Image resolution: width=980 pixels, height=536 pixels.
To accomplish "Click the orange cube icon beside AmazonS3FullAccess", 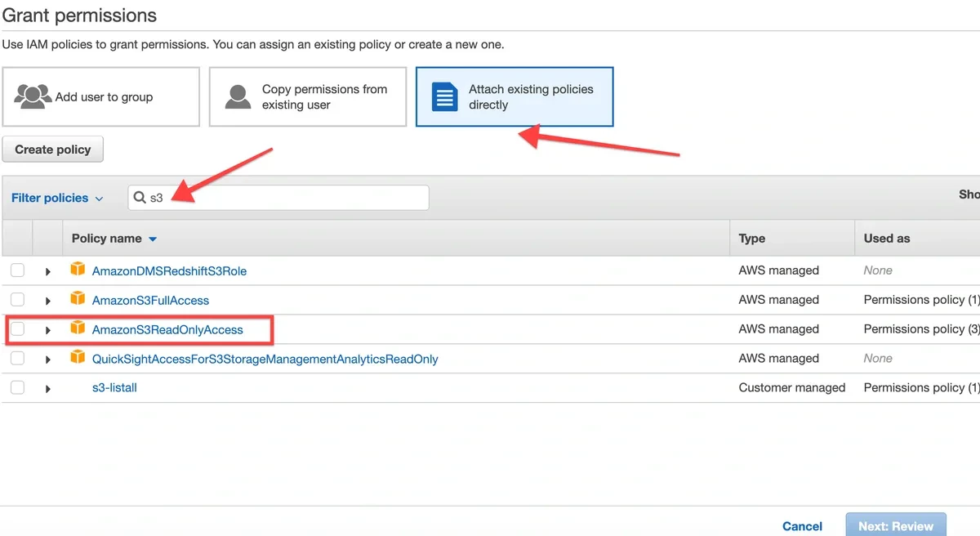I will pos(78,299).
